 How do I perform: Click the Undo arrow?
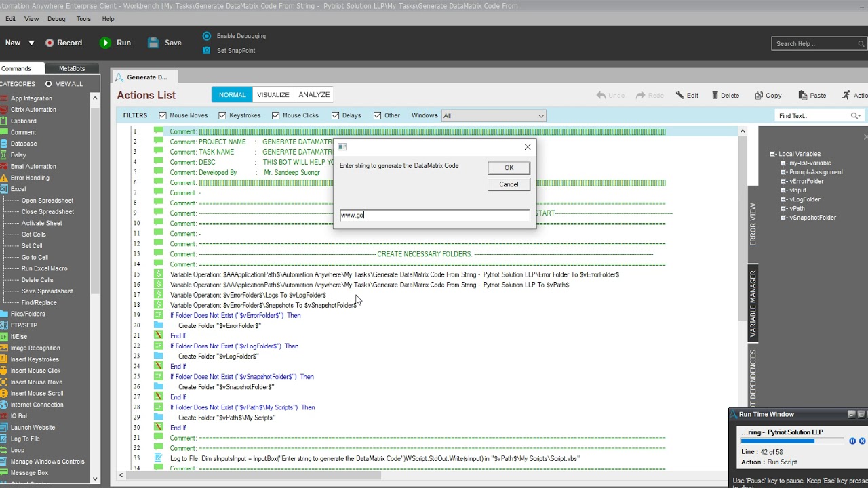click(601, 96)
